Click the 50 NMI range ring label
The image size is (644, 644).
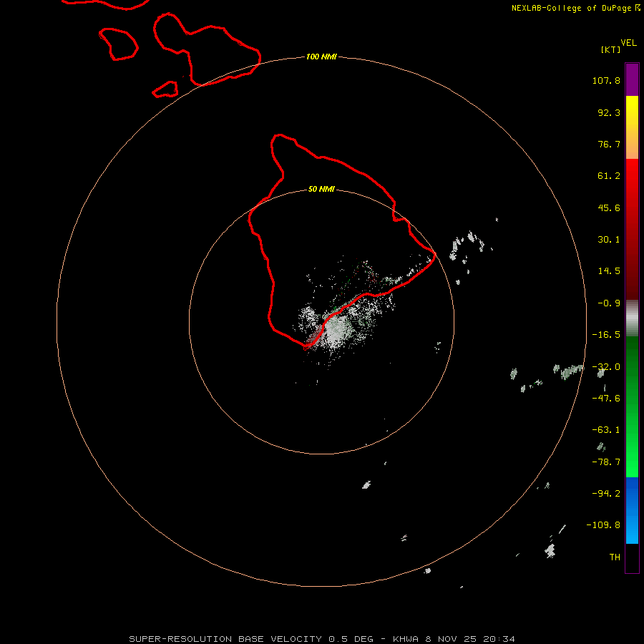click(x=321, y=189)
